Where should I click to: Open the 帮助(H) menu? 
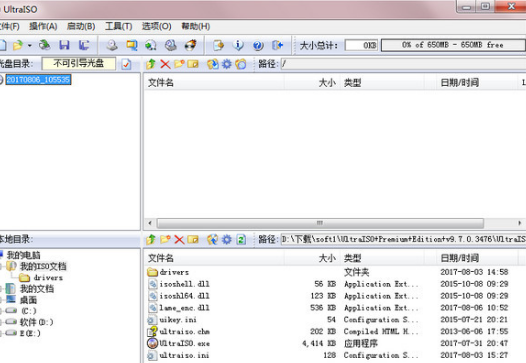(x=196, y=26)
